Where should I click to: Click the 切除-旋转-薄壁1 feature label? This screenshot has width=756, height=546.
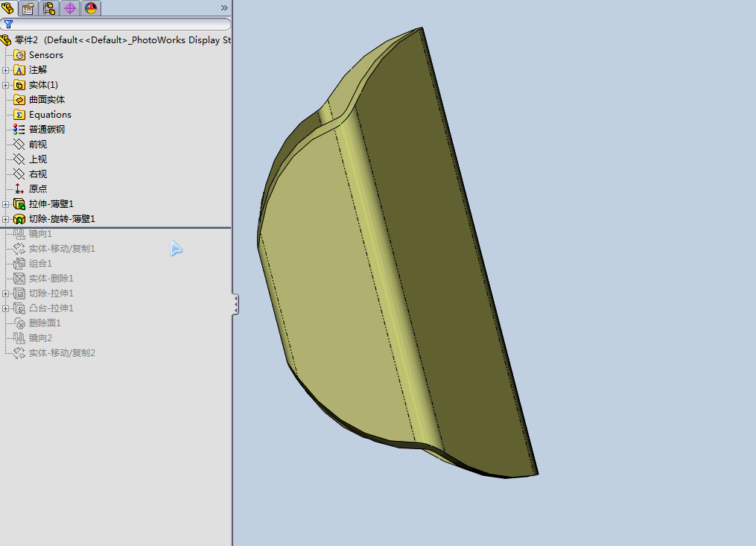(x=62, y=219)
